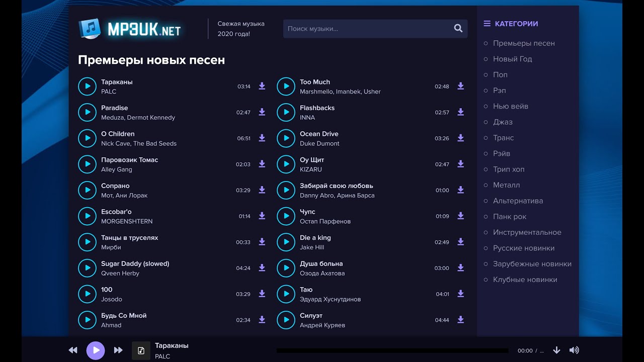644x362 pixels.
Task: Browse the Транс category
Action: tap(503, 138)
